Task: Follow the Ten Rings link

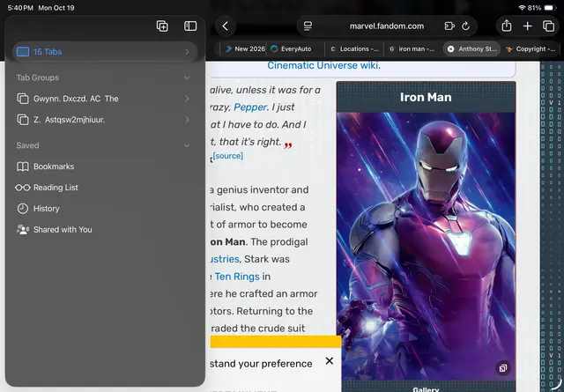Action: click(x=237, y=277)
